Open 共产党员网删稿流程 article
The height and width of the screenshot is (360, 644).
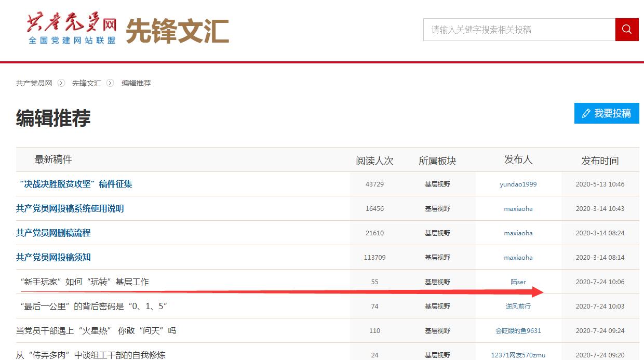click(x=53, y=233)
